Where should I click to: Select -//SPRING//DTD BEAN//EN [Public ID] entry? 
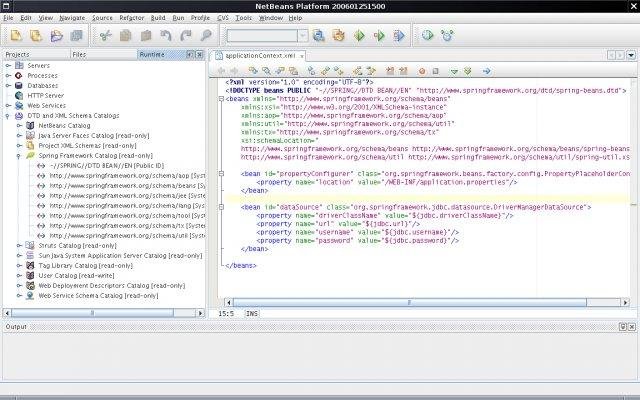pos(107,166)
